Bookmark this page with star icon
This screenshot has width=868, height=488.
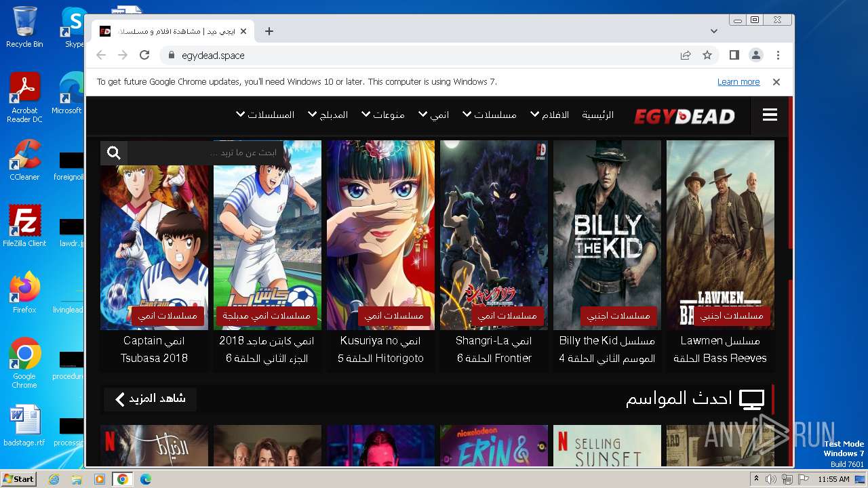click(707, 56)
